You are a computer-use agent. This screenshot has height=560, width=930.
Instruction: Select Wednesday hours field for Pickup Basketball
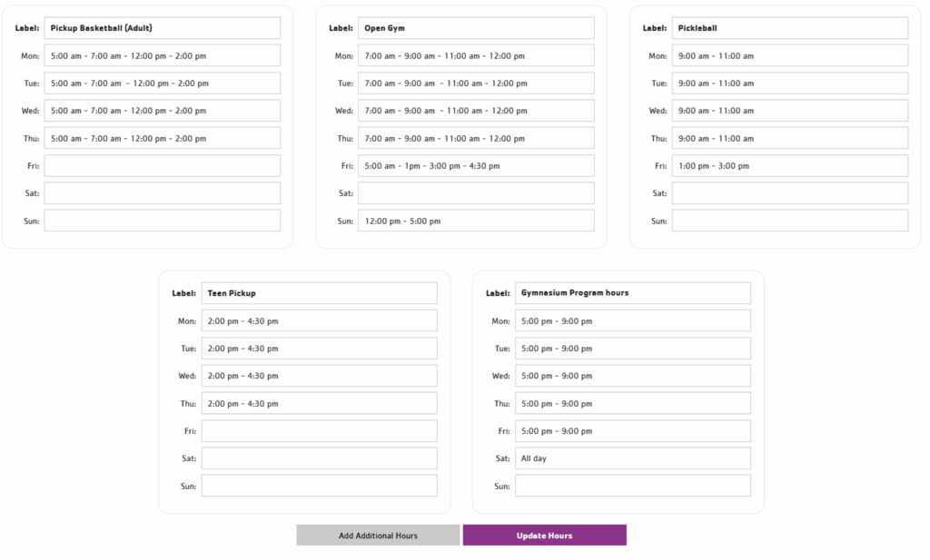tap(163, 110)
